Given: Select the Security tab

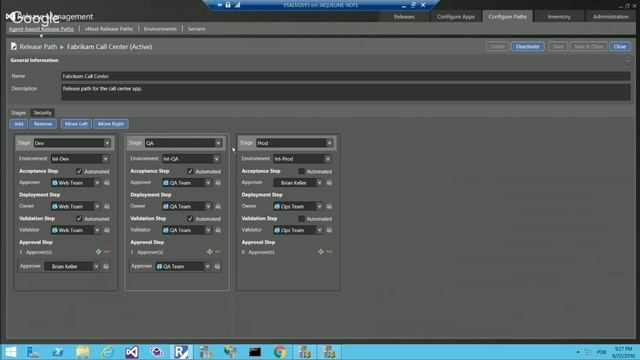Looking at the screenshot, I should point(42,113).
